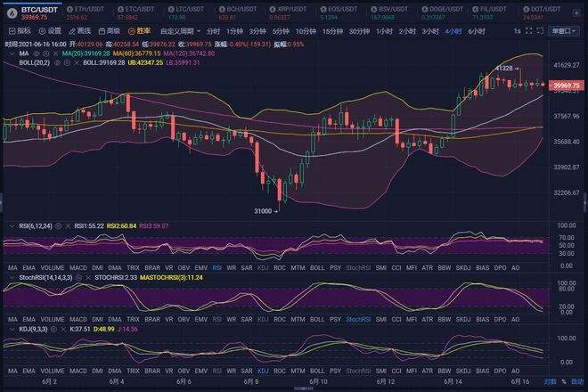Click the BTC/USDT coin logo icon
Viewport: 588px width, 392px height.
coord(12,13)
